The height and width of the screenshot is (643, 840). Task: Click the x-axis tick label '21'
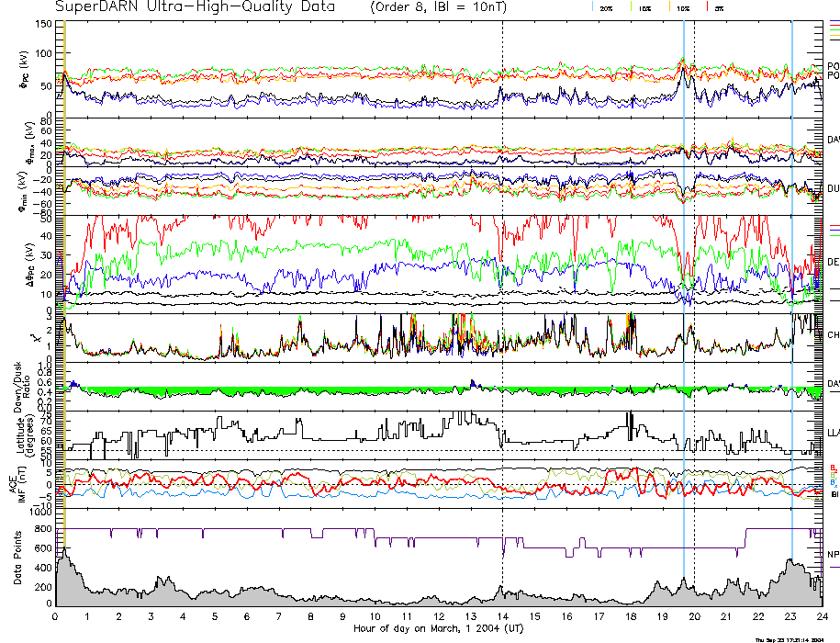coord(726,616)
